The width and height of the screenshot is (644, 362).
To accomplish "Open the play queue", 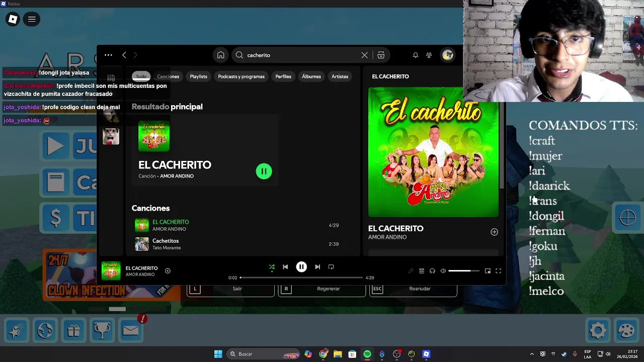I will [x=422, y=271].
